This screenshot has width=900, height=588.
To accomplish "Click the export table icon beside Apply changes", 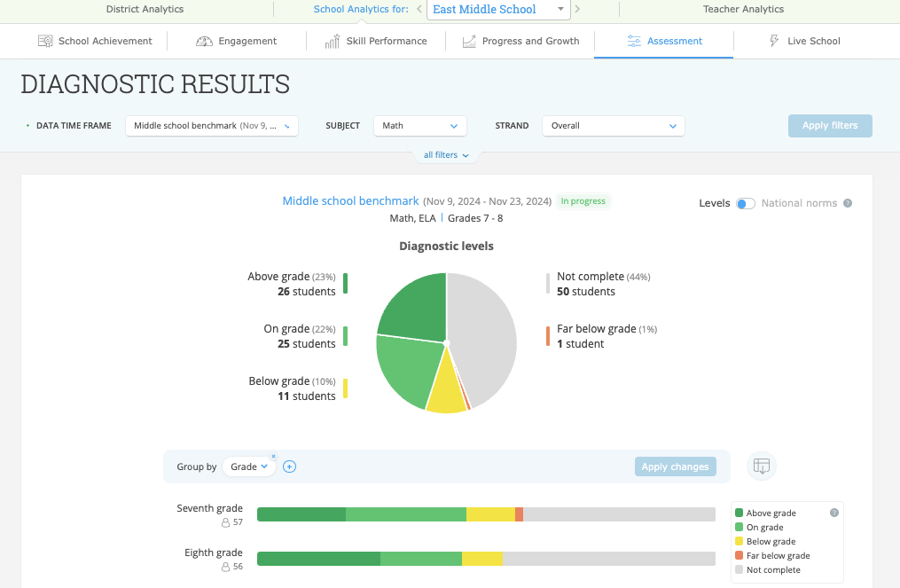I will pos(761,465).
